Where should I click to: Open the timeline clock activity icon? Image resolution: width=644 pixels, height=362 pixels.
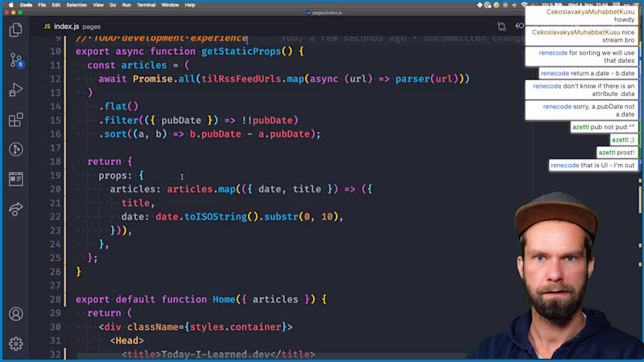pyautogui.click(x=15, y=150)
